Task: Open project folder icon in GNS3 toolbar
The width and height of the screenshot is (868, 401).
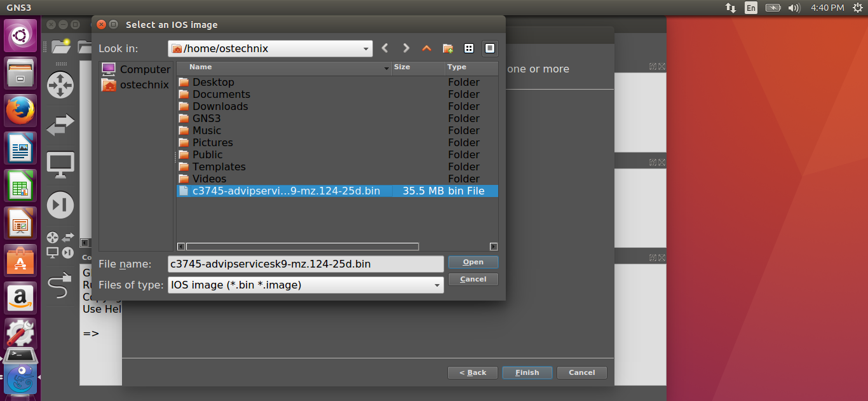Action: click(60, 46)
